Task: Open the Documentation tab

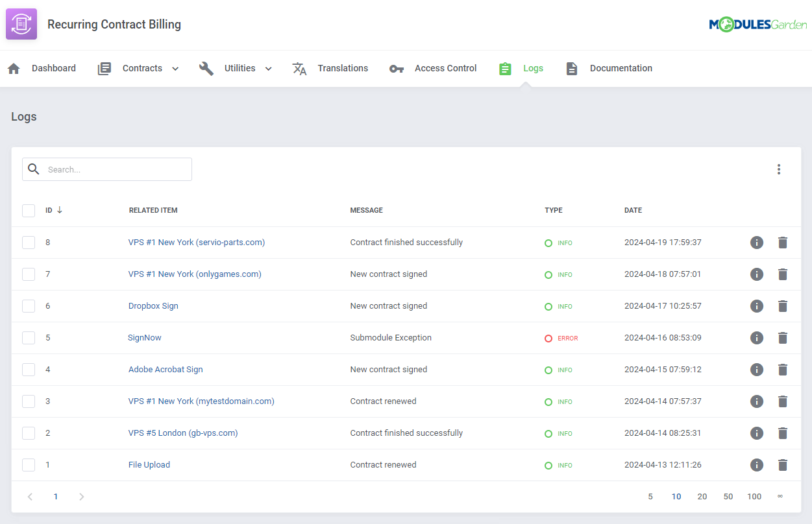Action: pos(608,68)
